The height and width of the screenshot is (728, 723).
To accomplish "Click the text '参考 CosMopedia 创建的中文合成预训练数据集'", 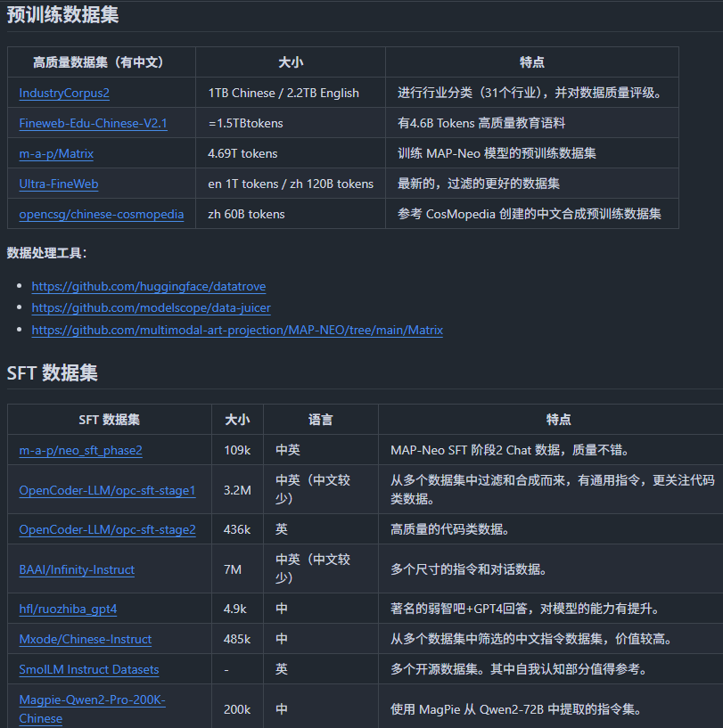I will click(x=529, y=214).
